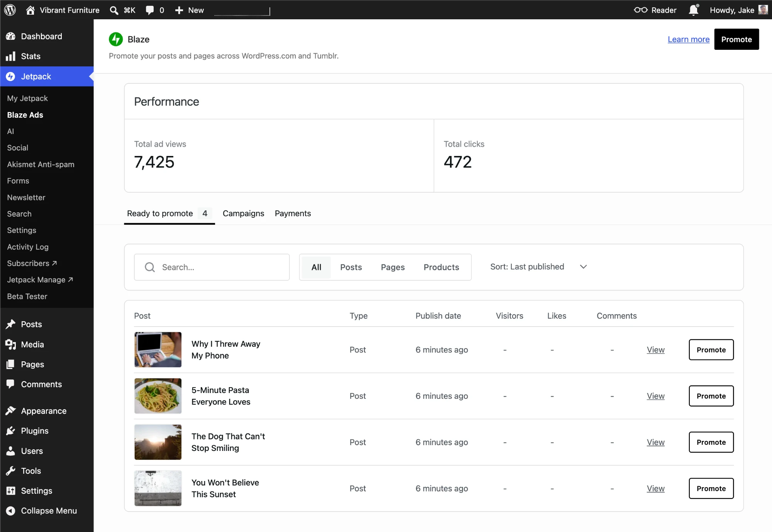Screen dimensions: 772x532
Task: View the You Won't Believe This Sunset post
Action: [656, 489]
